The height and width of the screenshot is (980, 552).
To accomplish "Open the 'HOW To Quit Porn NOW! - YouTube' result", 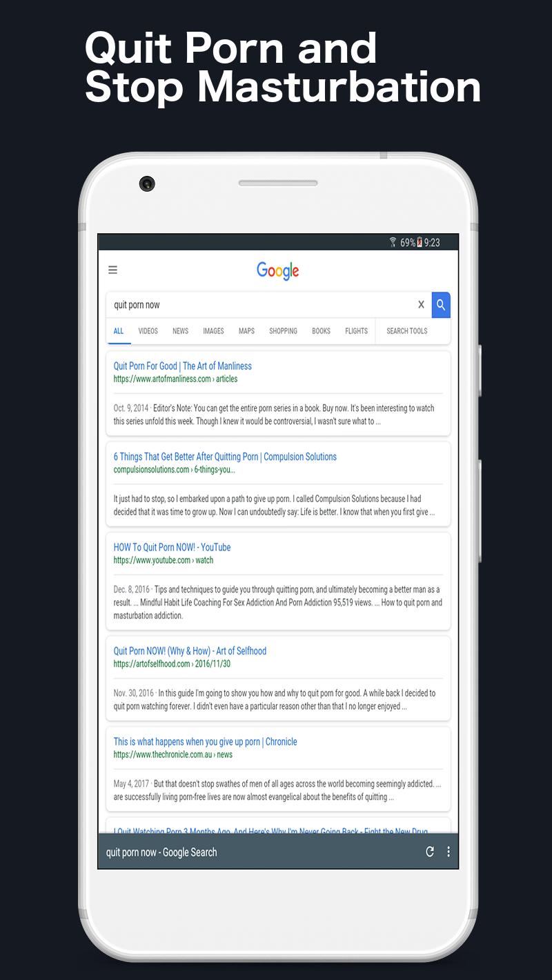I will pos(172,548).
